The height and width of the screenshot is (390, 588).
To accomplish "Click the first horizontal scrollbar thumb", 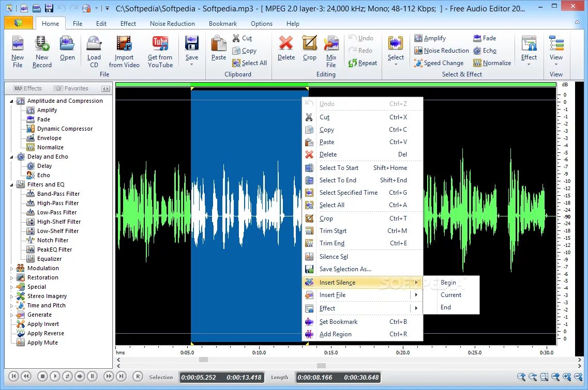I will point(203,360).
